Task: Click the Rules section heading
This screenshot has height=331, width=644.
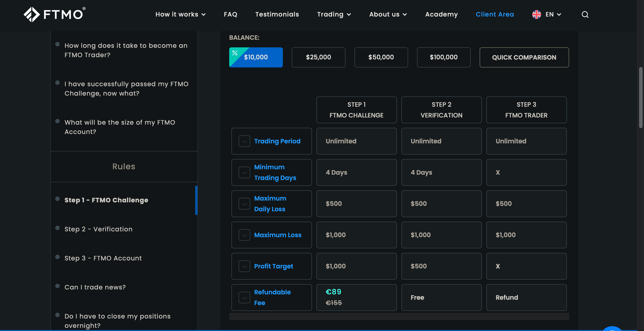Action: (124, 166)
